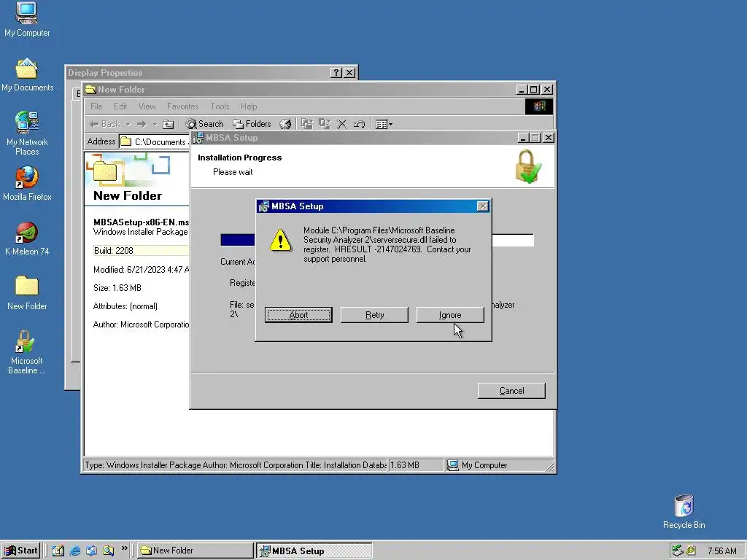The height and width of the screenshot is (560, 747).
Task: Open the My Network Places desktop icon
Action: (27, 133)
